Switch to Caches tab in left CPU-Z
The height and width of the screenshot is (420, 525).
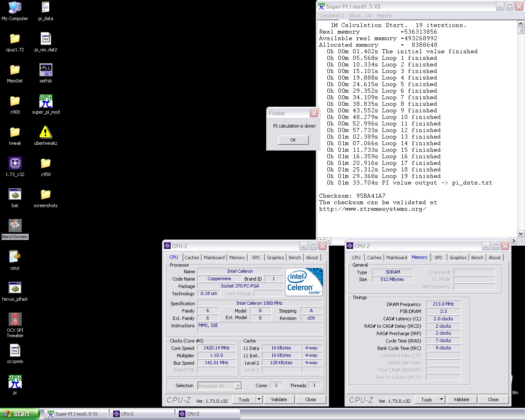192,258
